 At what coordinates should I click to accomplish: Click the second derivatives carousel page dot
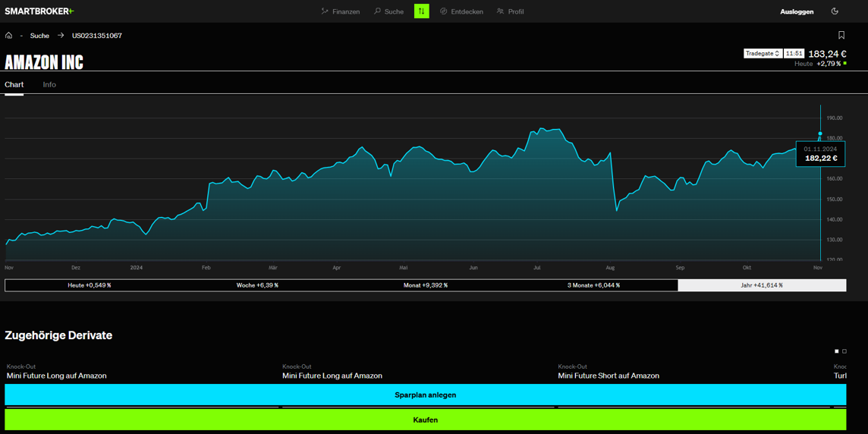[x=844, y=351]
